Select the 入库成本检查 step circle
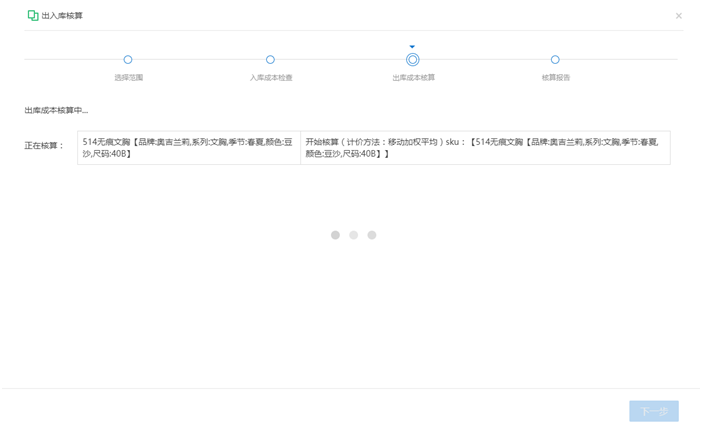The image size is (702, 429). [x=270, y=60]
